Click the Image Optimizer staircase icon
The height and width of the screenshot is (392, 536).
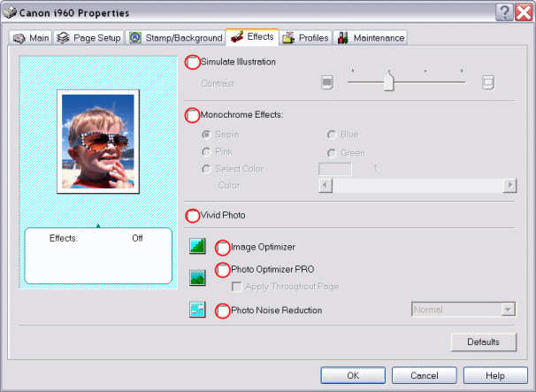[197, 246]
